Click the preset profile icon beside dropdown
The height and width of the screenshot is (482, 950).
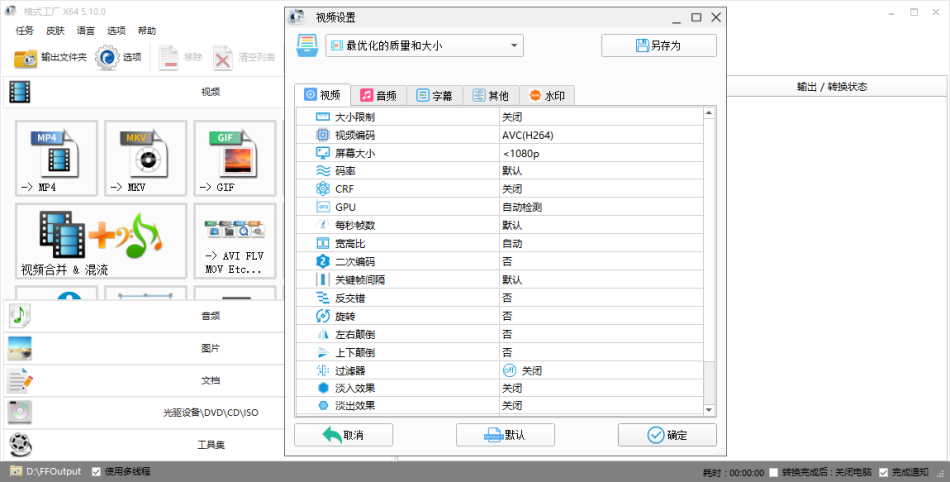307,45
